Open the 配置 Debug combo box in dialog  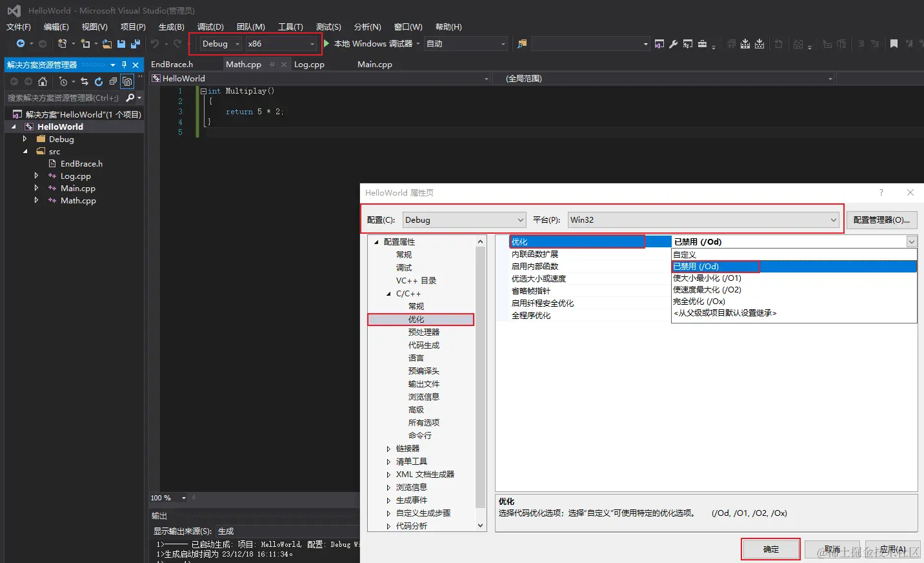[465, 220]
